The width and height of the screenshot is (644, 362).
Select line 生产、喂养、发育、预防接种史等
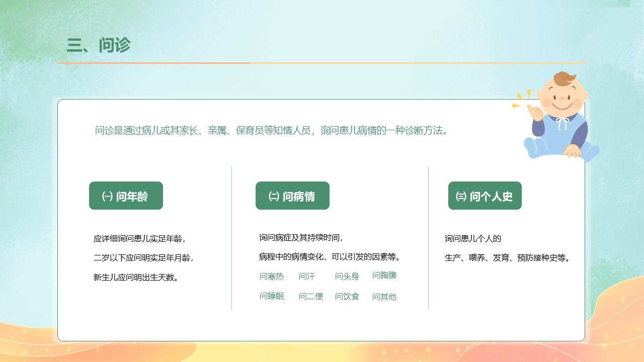[x=509, y=258]
